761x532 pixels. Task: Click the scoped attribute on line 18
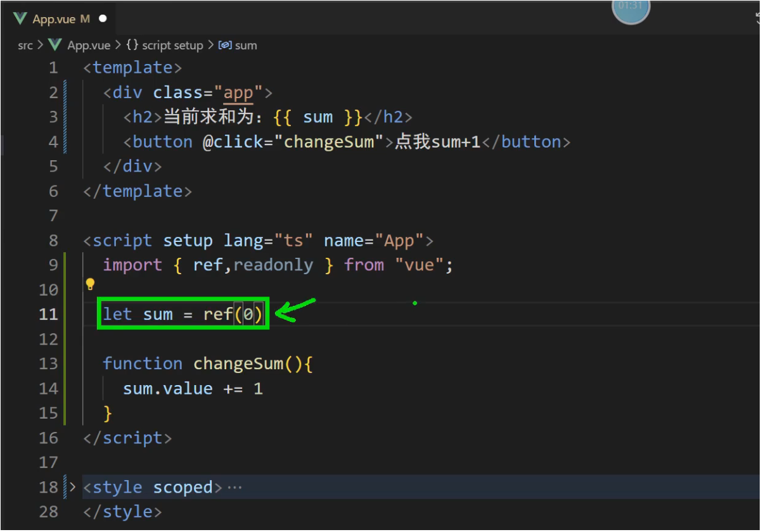click(182, 487)
